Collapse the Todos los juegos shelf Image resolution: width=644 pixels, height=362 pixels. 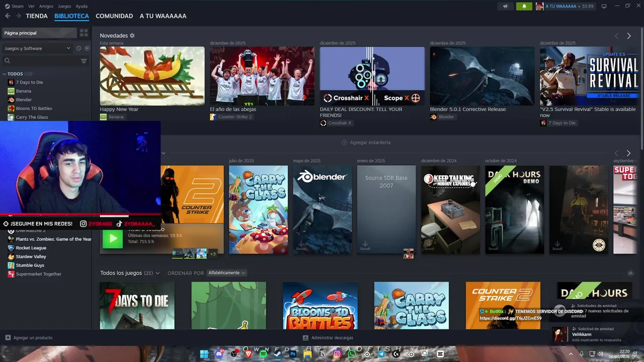[630, 273]
